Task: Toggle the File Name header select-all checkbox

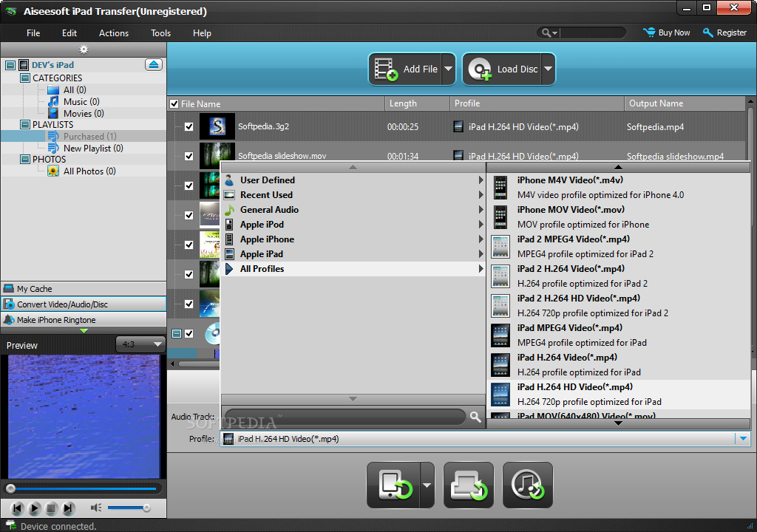Action: (x=174, y=103)
